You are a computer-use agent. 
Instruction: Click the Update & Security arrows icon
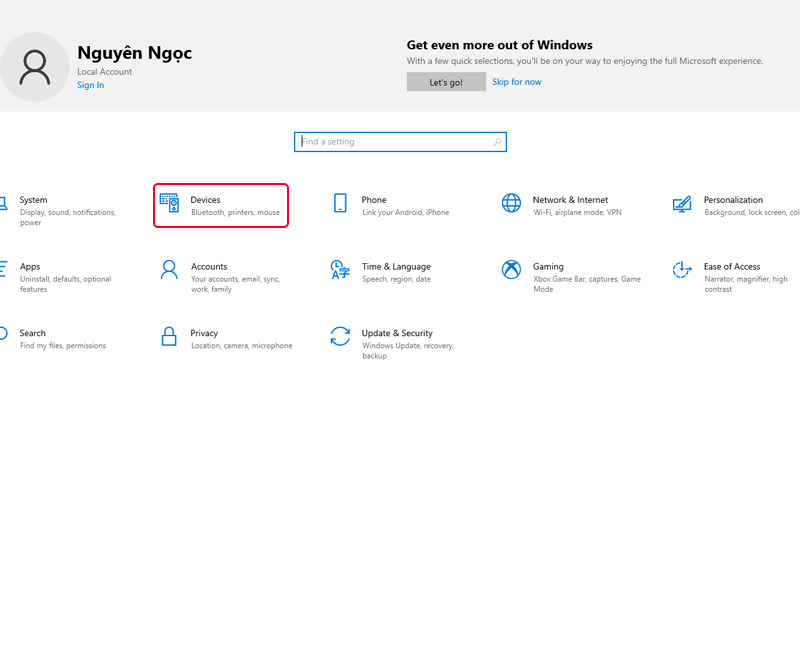coord(340,336)
